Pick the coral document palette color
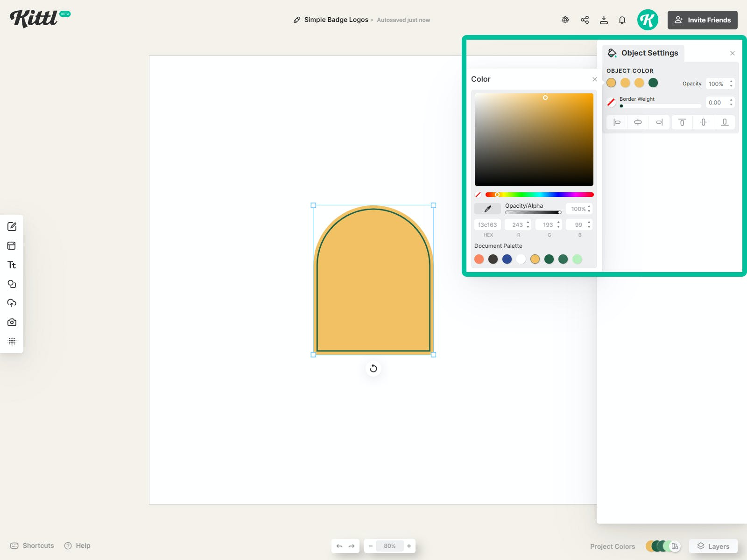This screenshot has width=747, height=560. coord(479,259)
